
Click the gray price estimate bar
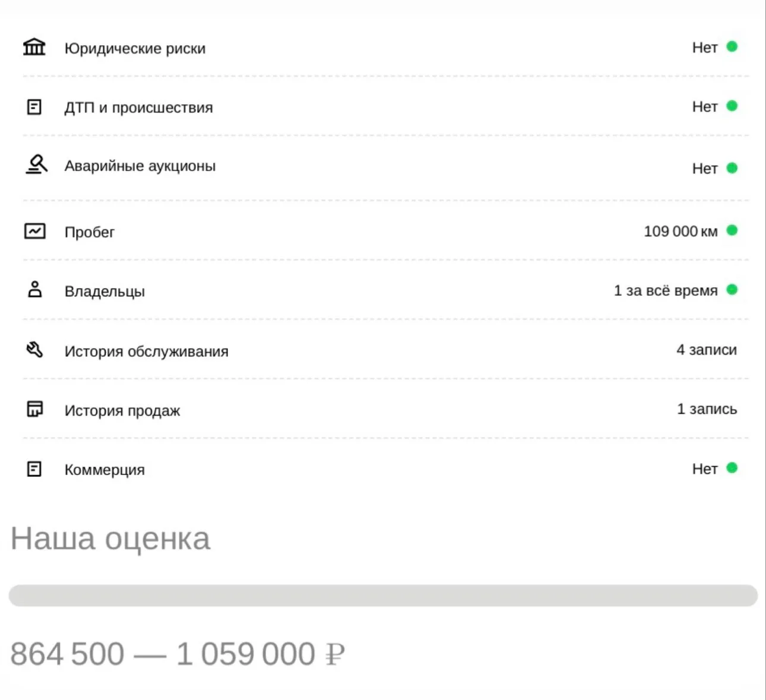click(x=383, y=596)
